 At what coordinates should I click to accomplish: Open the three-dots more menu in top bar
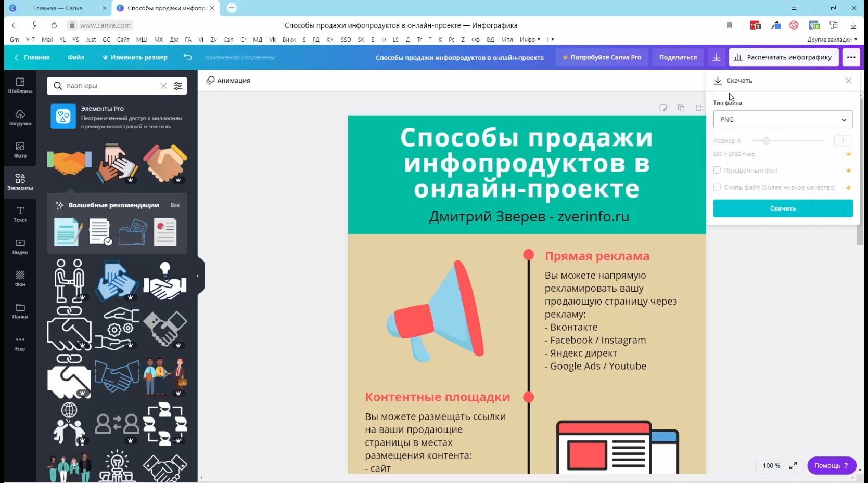[851, 57]
